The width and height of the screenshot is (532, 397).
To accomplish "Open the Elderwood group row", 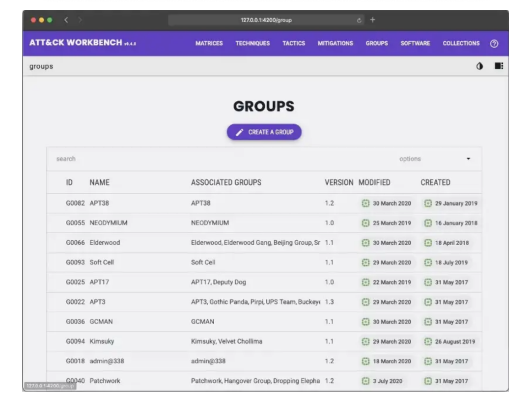I will pyautogui.click(x=105, y=243).
